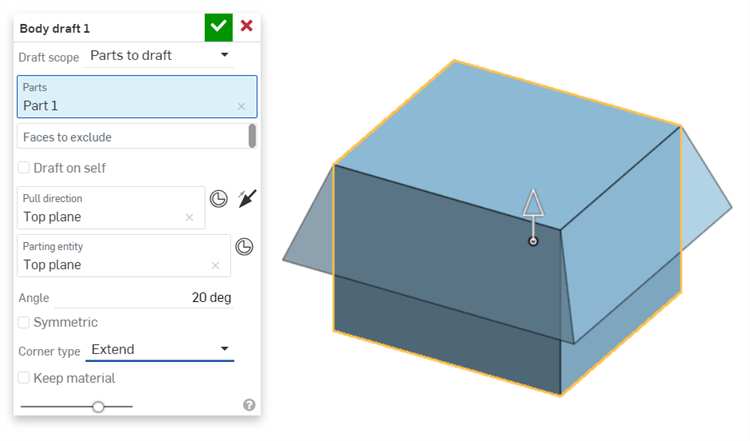750x441 pixels.
Task: Check the Keep material option
Action: click(23, 378)
